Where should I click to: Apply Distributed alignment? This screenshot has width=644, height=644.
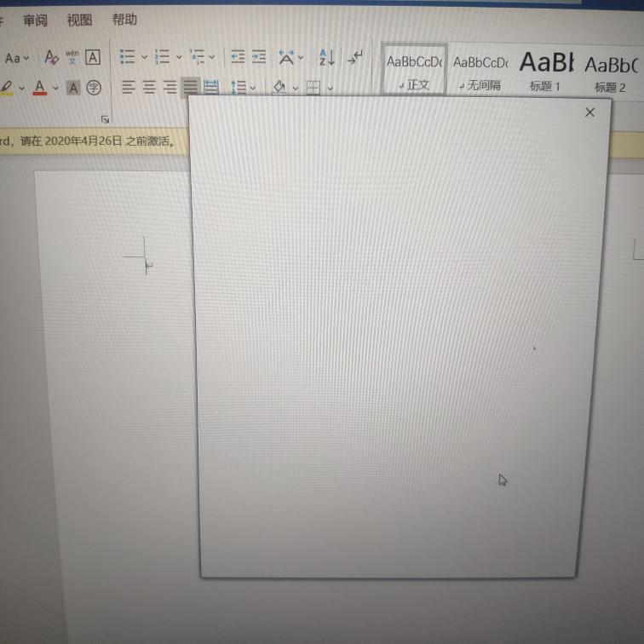coord(211,87)
